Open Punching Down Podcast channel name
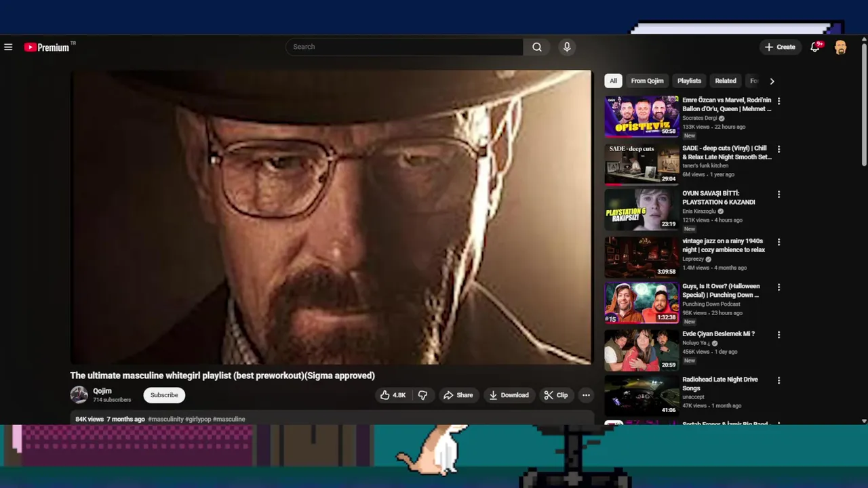Image resolution: width=868 pixels, height=488 pixels. point(711,304)
